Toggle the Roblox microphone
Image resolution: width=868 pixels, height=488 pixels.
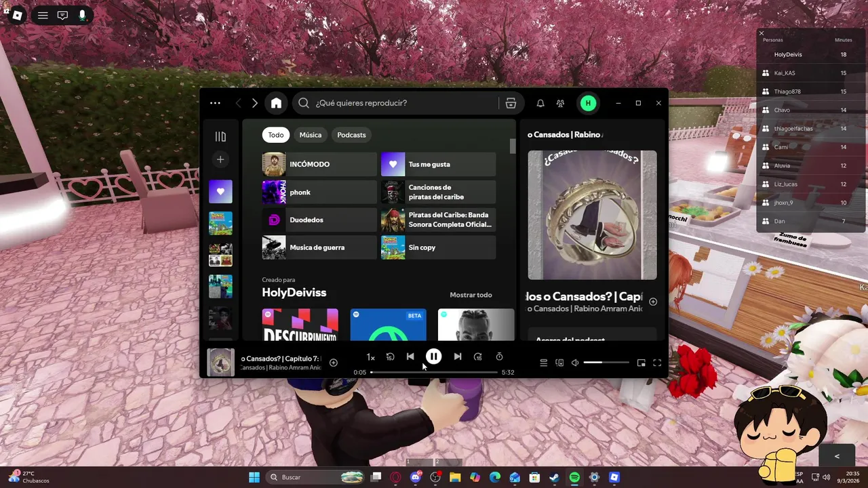(x=82, y=15)
